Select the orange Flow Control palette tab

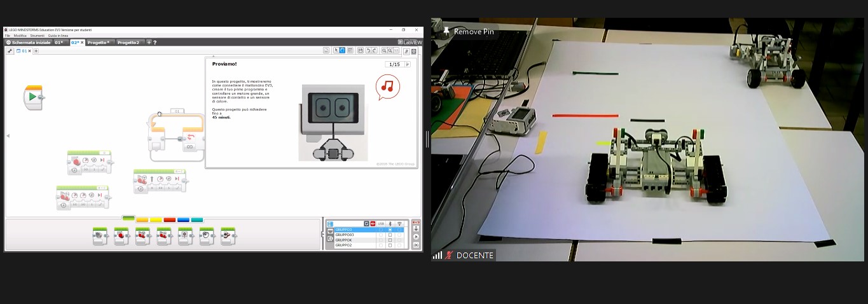(142, 219)
